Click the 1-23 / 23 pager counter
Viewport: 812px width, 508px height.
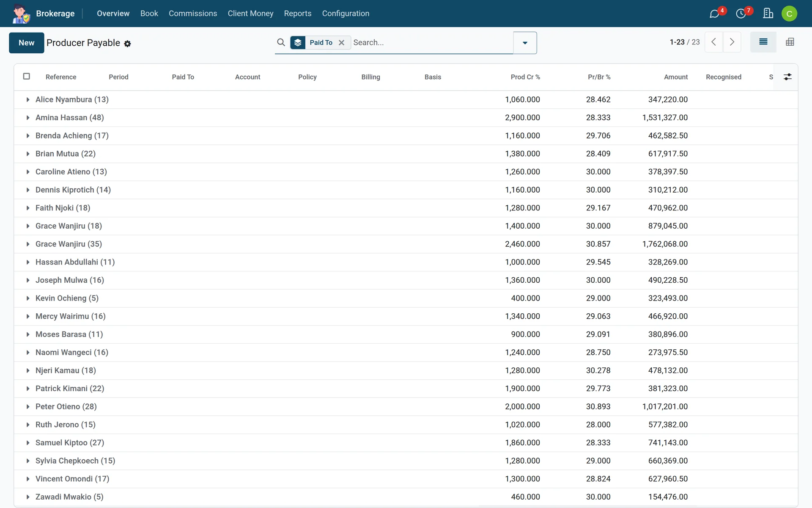685,42
